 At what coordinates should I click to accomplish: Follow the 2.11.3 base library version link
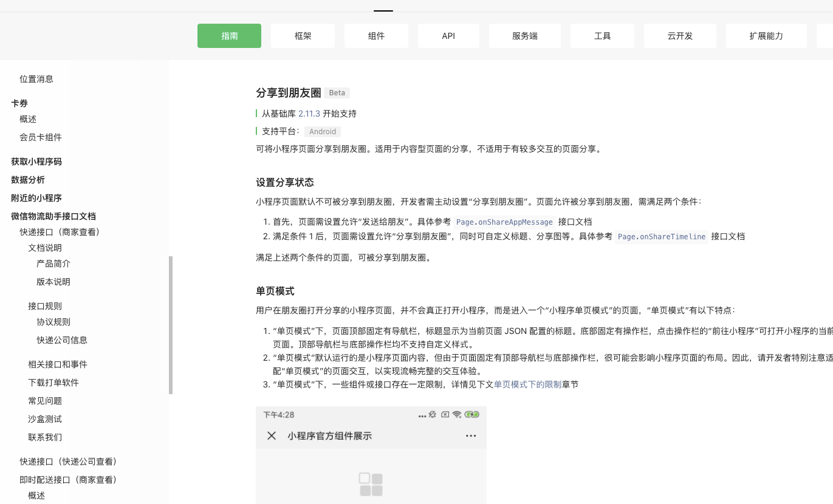(x=309, y=114)
